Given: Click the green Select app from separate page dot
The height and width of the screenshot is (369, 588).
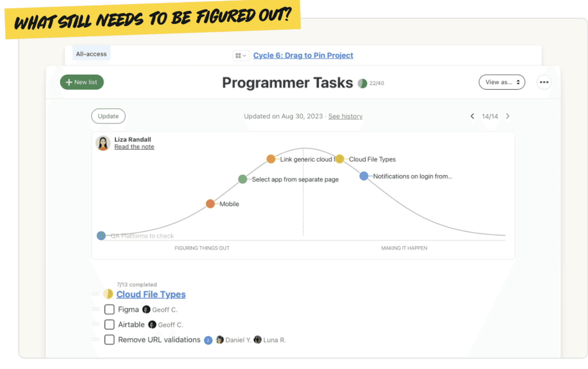Looking at the screenshot, I should click(242, 179).
